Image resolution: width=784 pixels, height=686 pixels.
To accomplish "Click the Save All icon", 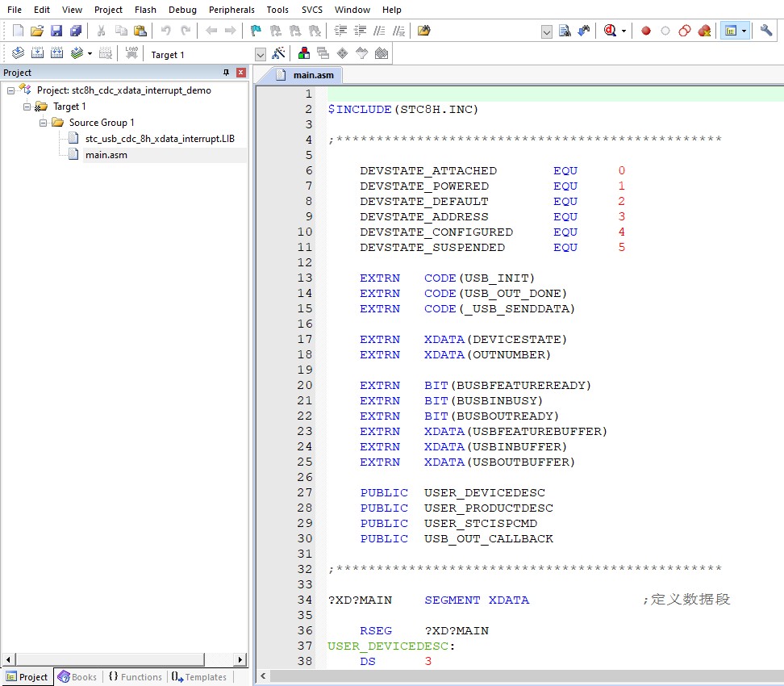I will [x=76, y=31].
